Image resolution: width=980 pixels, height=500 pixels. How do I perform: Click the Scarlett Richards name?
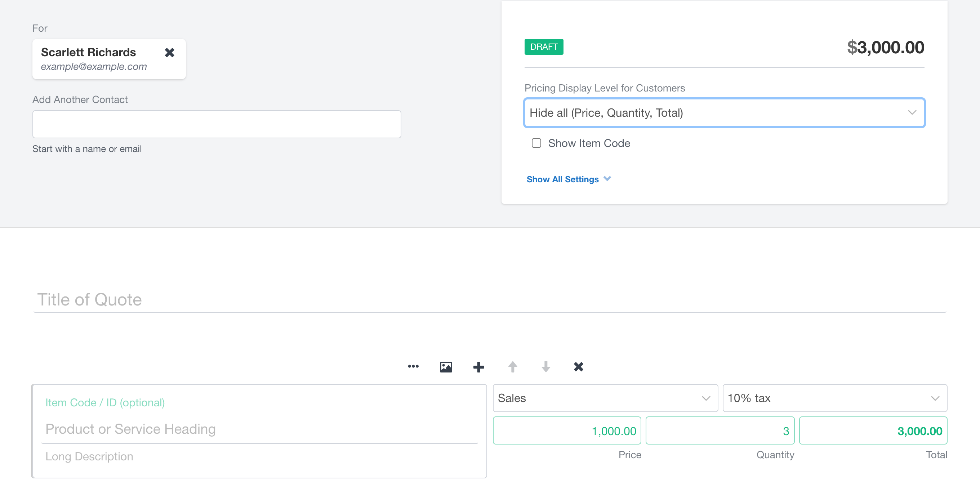pyautogui.click(x=88, y=52)
